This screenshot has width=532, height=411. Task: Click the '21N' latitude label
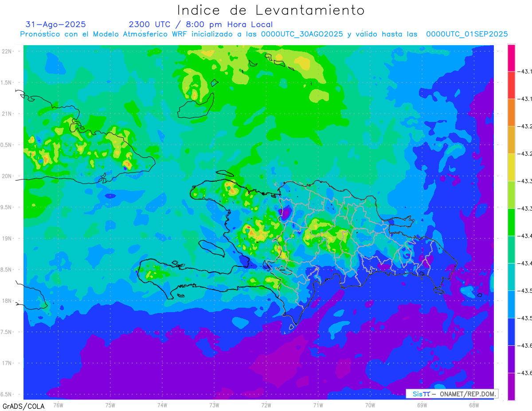pos(7,114)
